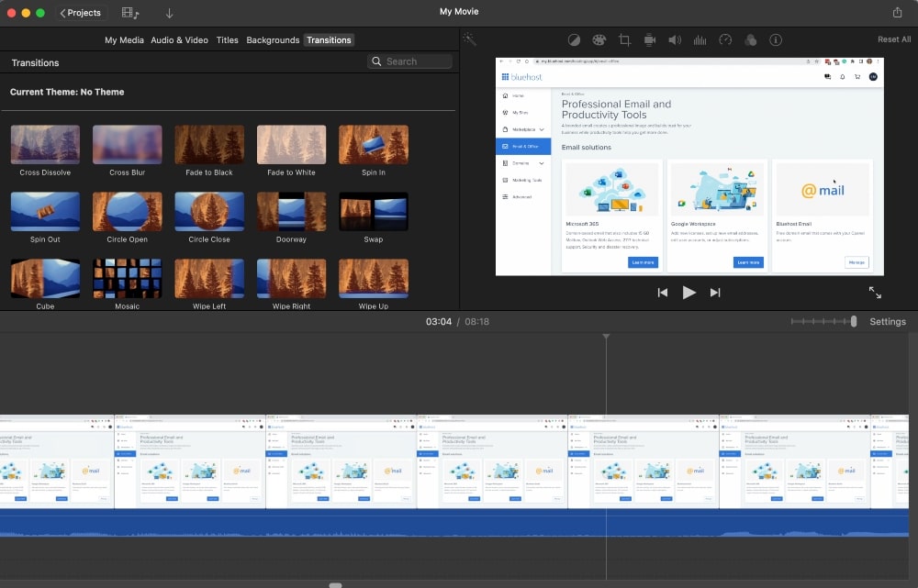Click the Share export icon
This screenshot has width=918, height=588.
898,12
